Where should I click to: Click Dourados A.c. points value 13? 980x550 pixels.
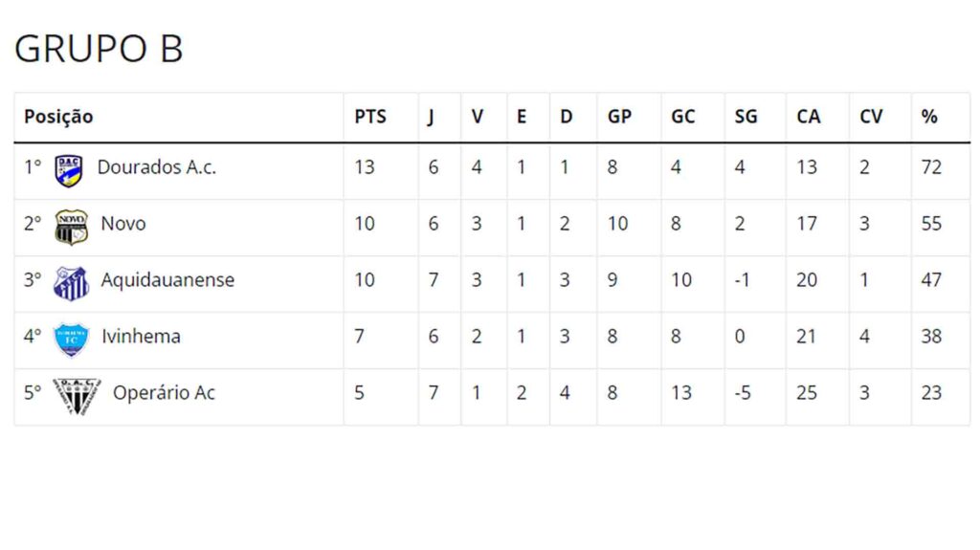[365, 167]
